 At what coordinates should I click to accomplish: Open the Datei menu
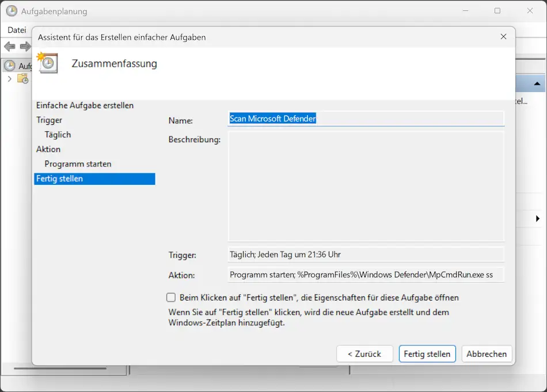pyautogui.click(x=16, y=29)
